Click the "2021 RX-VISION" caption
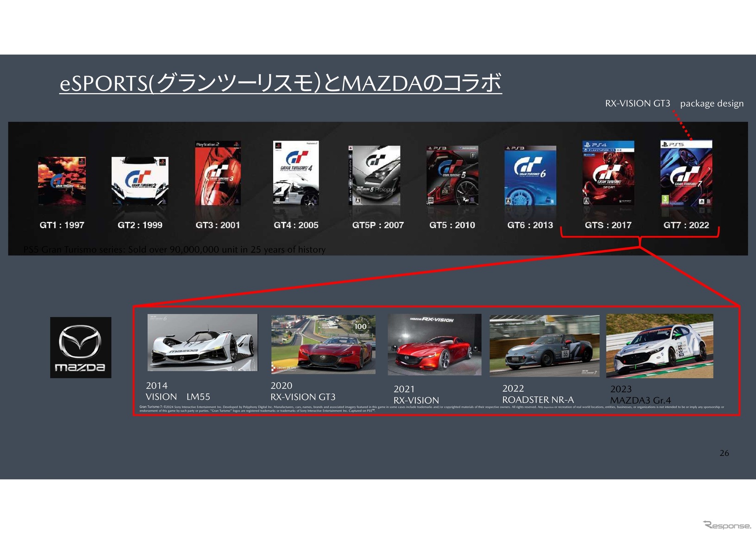Screen dimensions: 756x534 416,395
